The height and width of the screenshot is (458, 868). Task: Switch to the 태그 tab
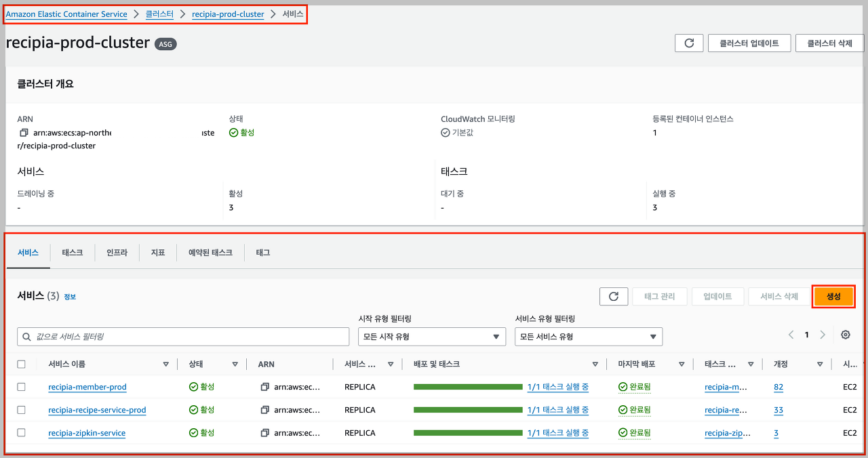[263, 252]
